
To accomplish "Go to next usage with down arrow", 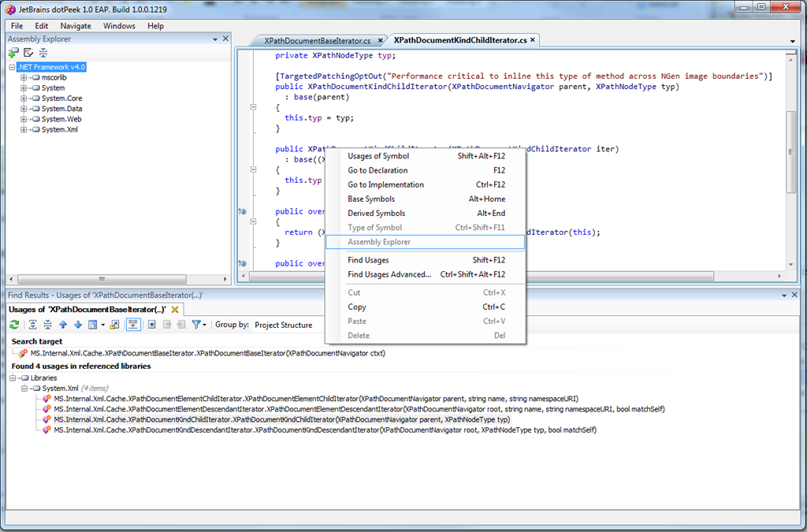I will coord(77,325).
